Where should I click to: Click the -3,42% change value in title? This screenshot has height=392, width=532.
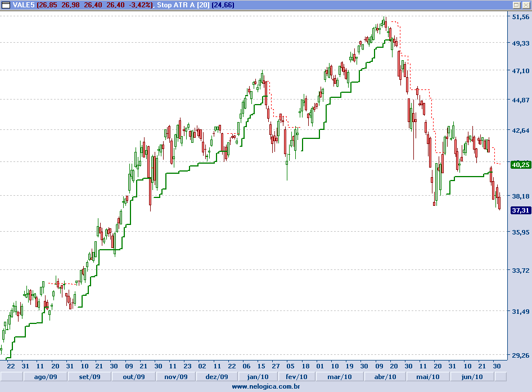click(141, 5)
